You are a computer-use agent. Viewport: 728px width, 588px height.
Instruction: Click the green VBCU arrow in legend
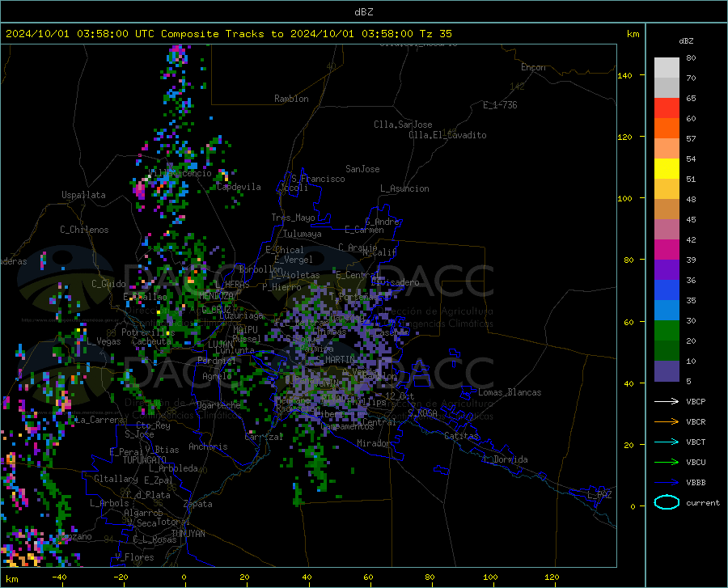pos(667,462)
